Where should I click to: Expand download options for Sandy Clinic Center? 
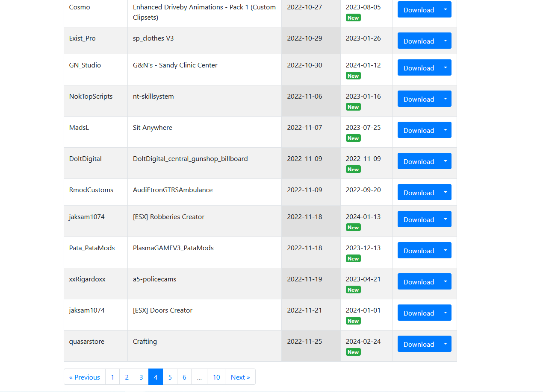pyautogui.click(x=446, y=67)
